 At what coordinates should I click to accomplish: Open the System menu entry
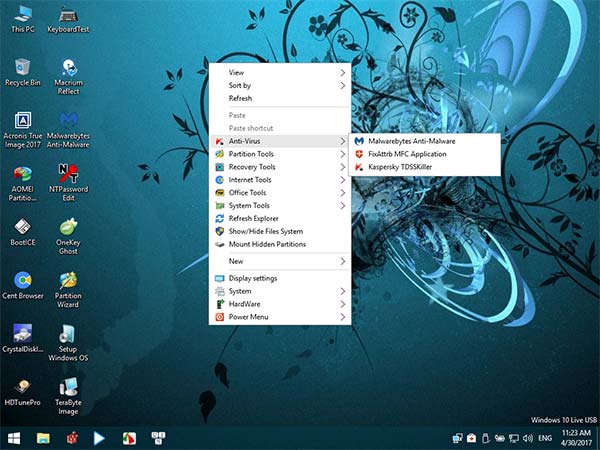280,292
